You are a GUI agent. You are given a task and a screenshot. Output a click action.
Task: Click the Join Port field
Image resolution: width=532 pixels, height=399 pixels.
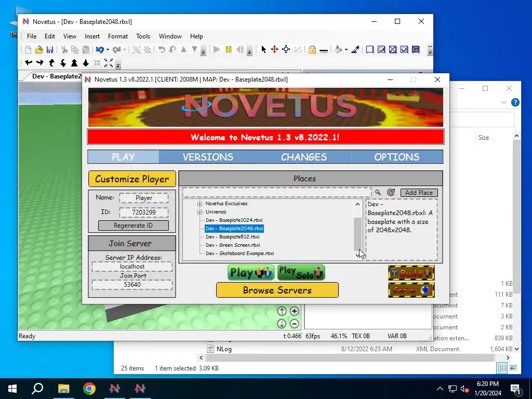(132, 284)
